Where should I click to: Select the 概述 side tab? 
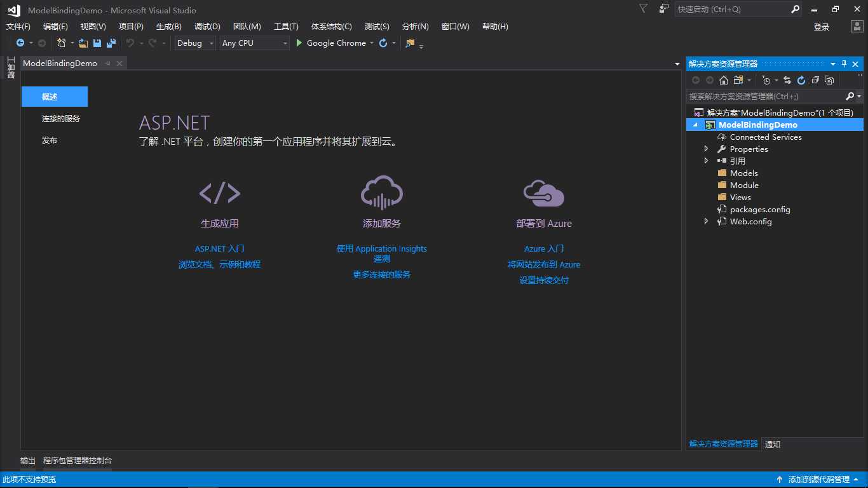point(54,97)
